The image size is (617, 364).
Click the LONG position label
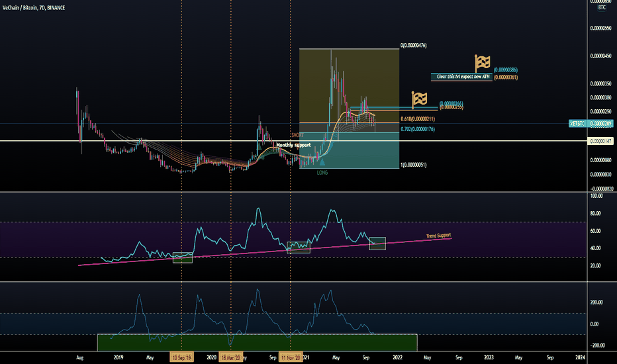point(322,173)
